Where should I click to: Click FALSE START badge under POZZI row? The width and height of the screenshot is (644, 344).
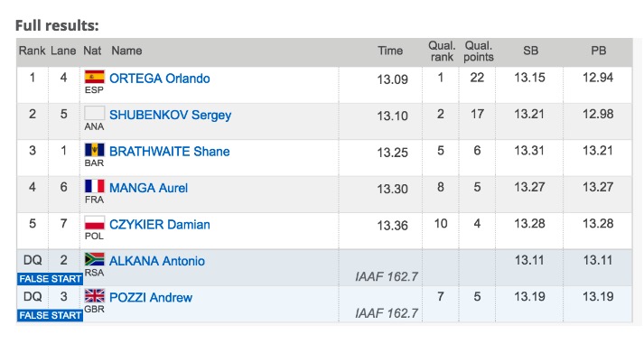pos(50,315)
